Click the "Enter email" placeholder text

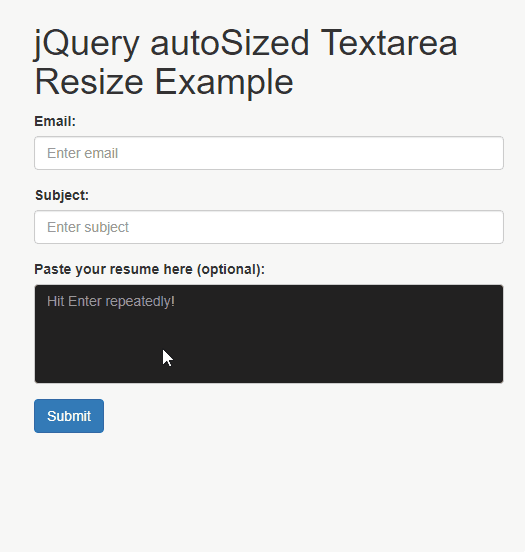[82, 153]
